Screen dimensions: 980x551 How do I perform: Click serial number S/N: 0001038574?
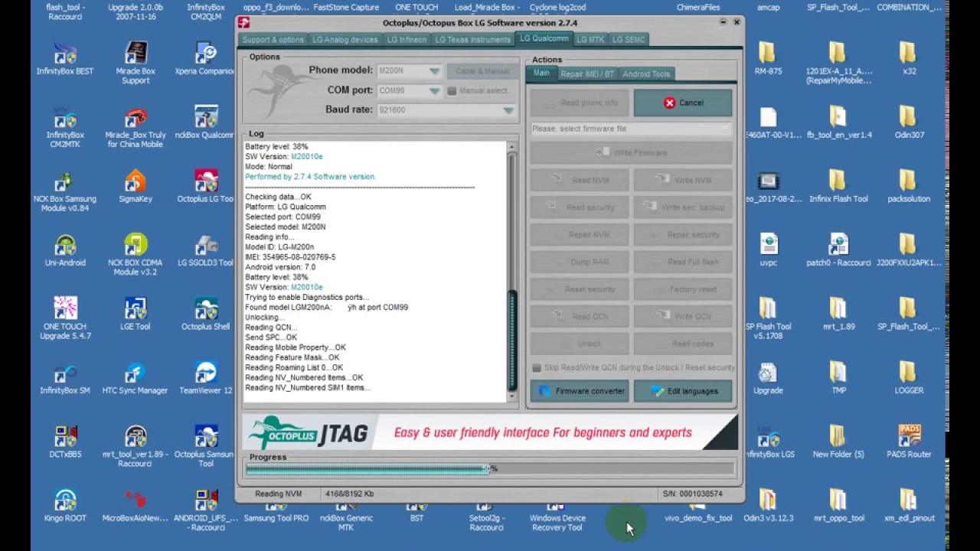coord(693,494)
